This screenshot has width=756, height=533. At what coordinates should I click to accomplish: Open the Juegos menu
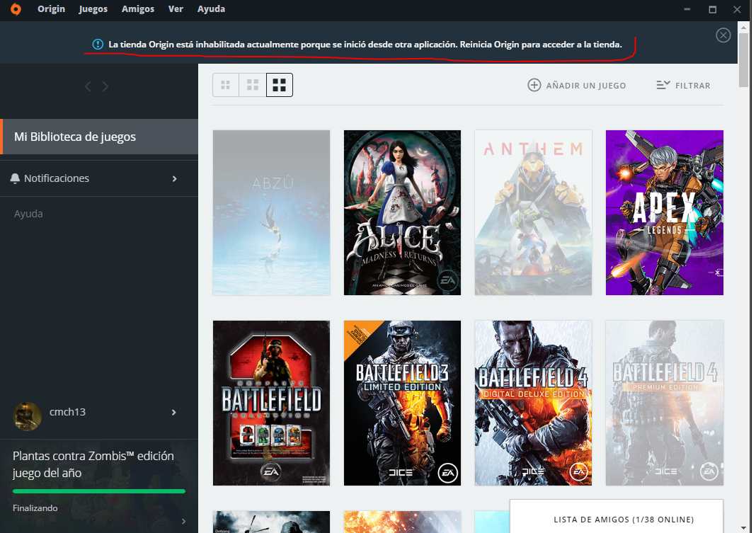point(93,9)
